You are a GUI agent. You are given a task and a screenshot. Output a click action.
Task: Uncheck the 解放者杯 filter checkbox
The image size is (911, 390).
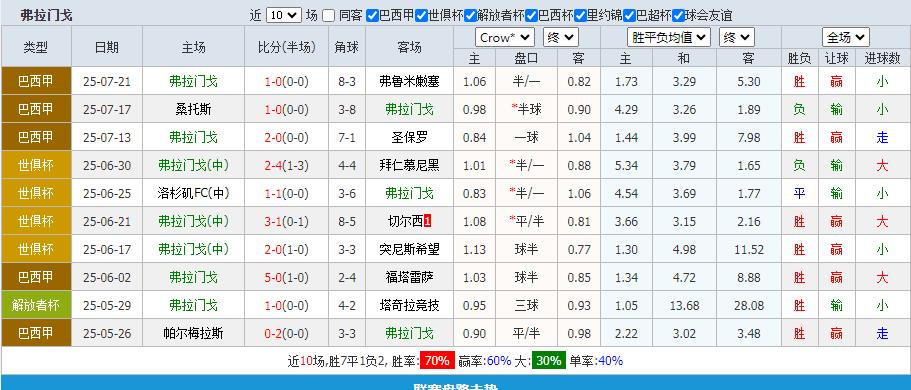coord(470,16)
